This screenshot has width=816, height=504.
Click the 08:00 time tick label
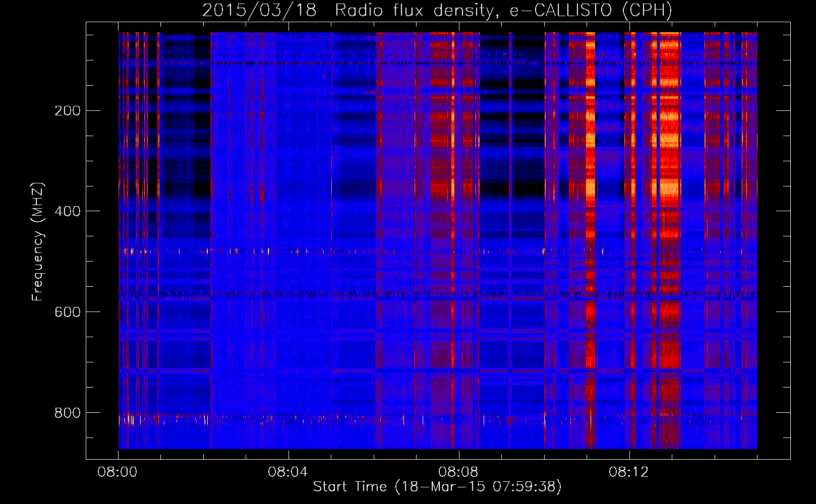click(118, 472)
